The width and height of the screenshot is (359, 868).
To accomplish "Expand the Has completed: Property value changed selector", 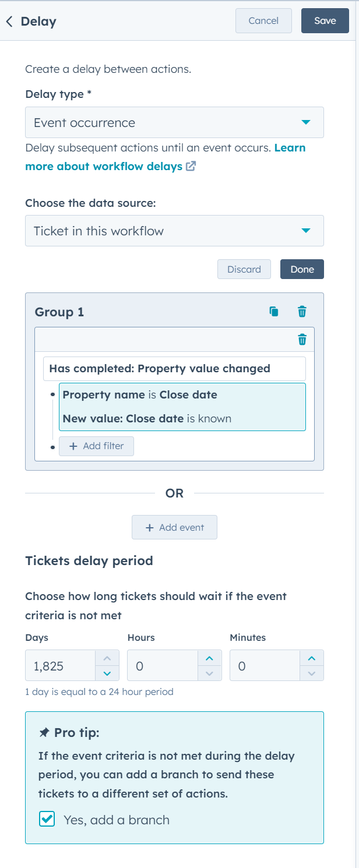I will [174, 368].
